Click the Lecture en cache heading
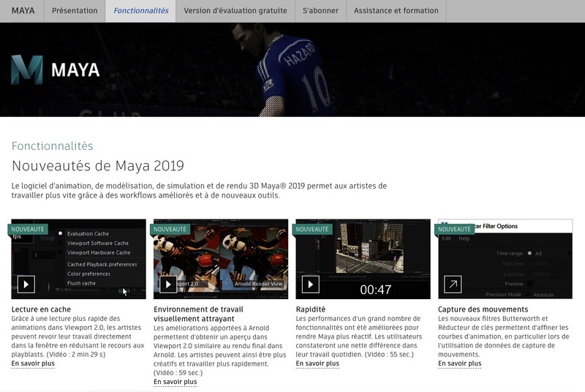The image size is (585, 392). click(41, 309)
